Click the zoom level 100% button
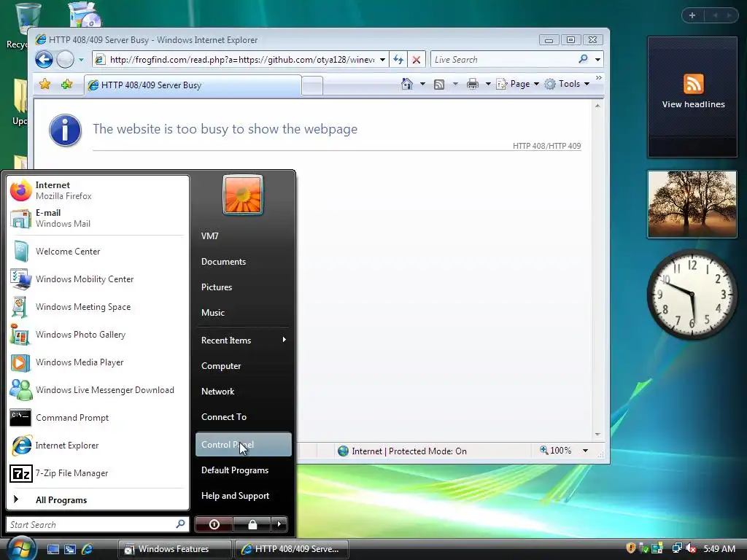 555,451
